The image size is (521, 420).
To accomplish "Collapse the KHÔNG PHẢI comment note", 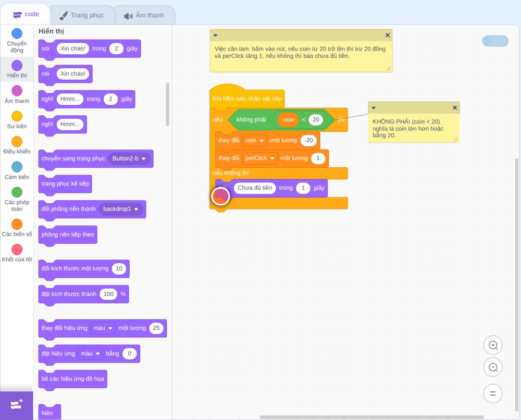I will click(x=374, y=108).
